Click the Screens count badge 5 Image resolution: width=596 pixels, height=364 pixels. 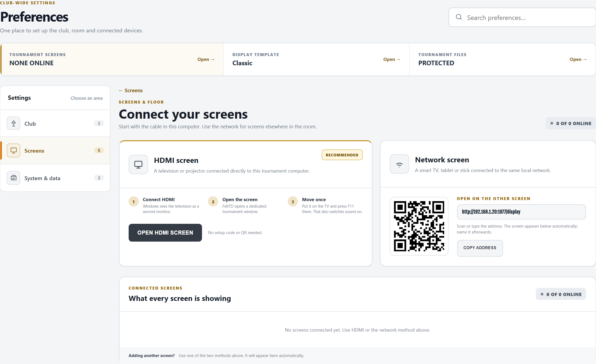(x=99, y=150)
